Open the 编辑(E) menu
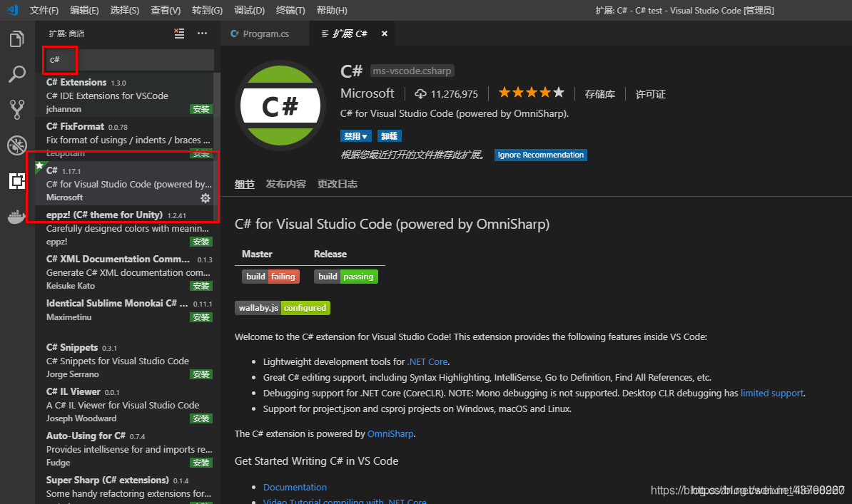 (x=84, y=10)
